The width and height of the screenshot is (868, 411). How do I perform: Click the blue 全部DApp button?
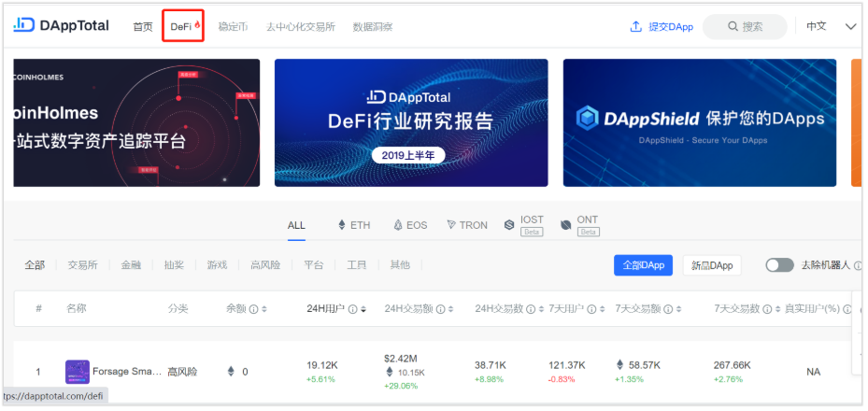643,265
